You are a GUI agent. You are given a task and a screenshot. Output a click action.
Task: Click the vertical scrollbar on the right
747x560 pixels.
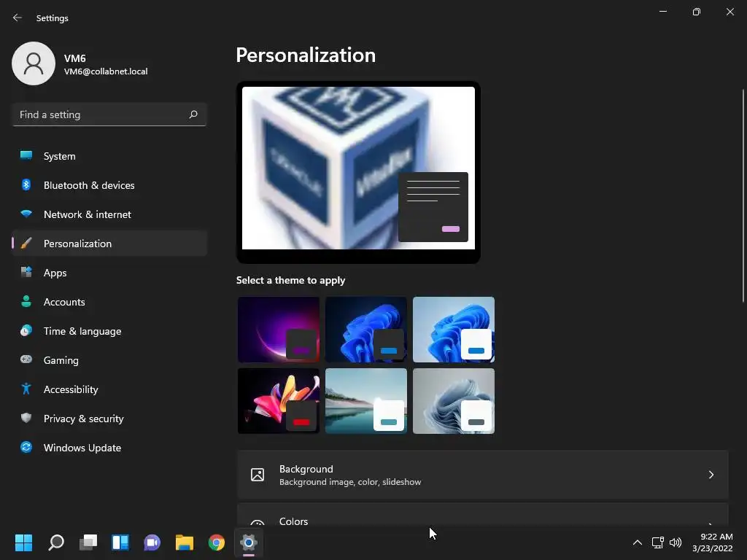743,195
